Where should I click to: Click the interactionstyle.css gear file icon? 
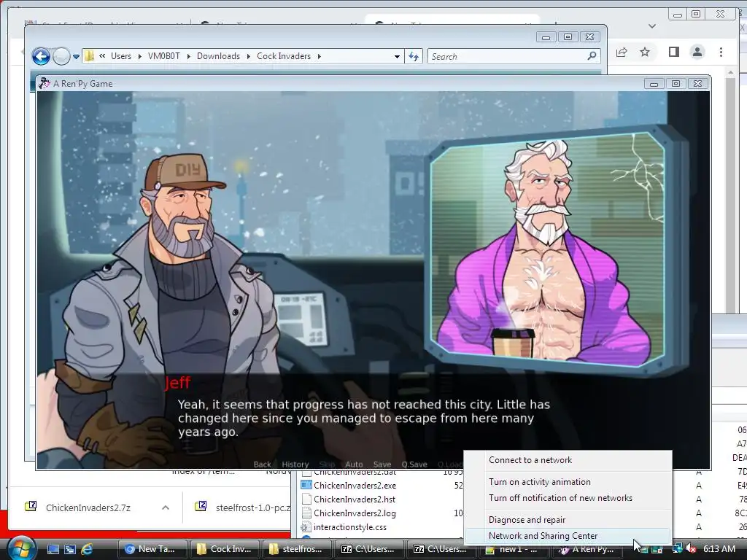pos(306,527)
